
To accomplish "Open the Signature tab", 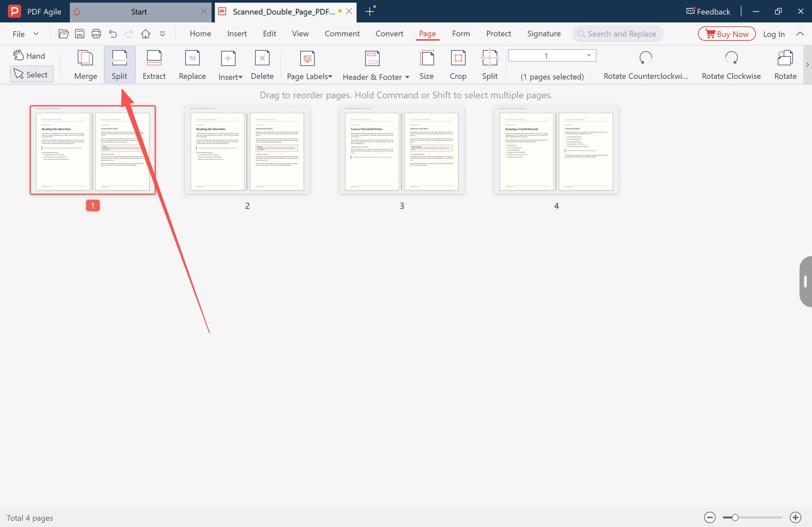I will point(544,34).
